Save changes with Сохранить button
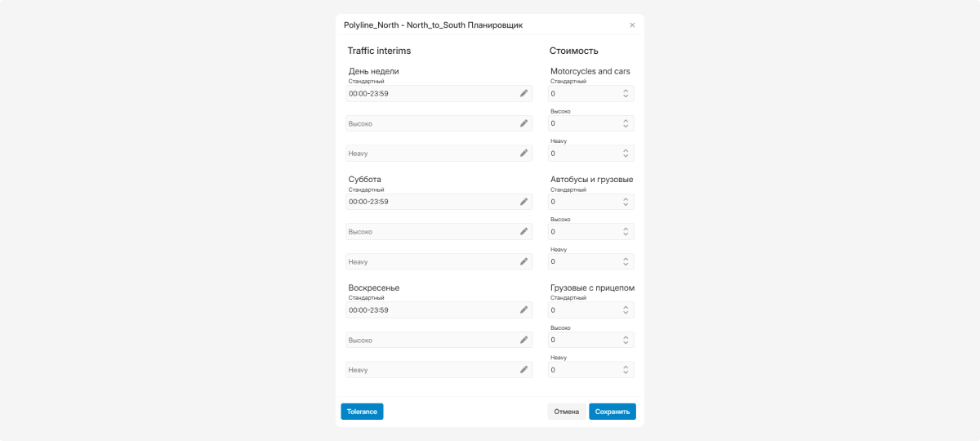Viewport: 980px width, 441px height. pos(612,412)
